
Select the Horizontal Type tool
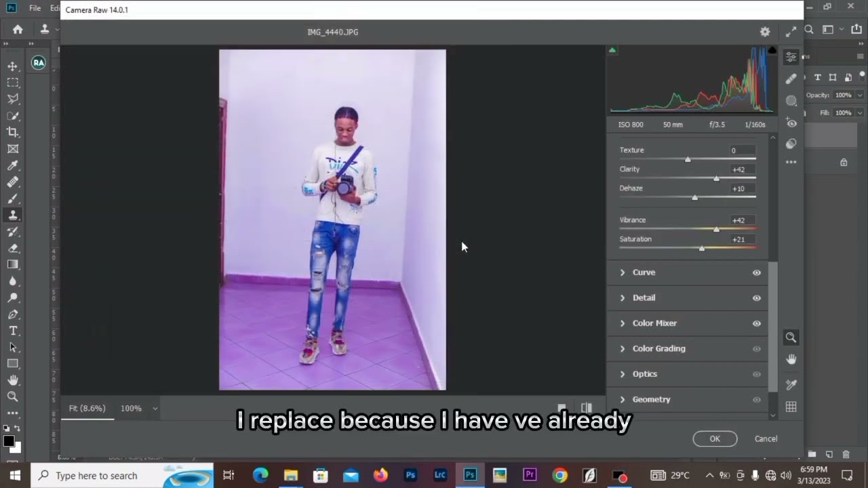tap(13, 331)
